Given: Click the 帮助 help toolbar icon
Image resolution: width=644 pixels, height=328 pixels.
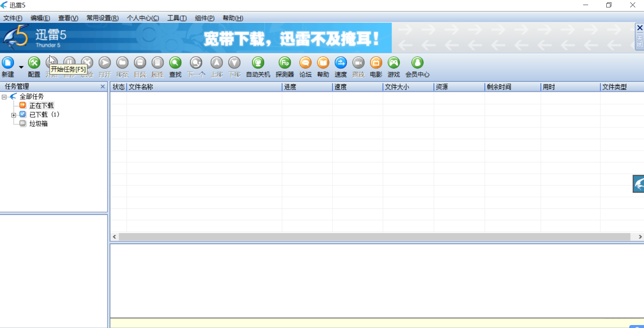Looking at the screenshot, I should point(323,63).
